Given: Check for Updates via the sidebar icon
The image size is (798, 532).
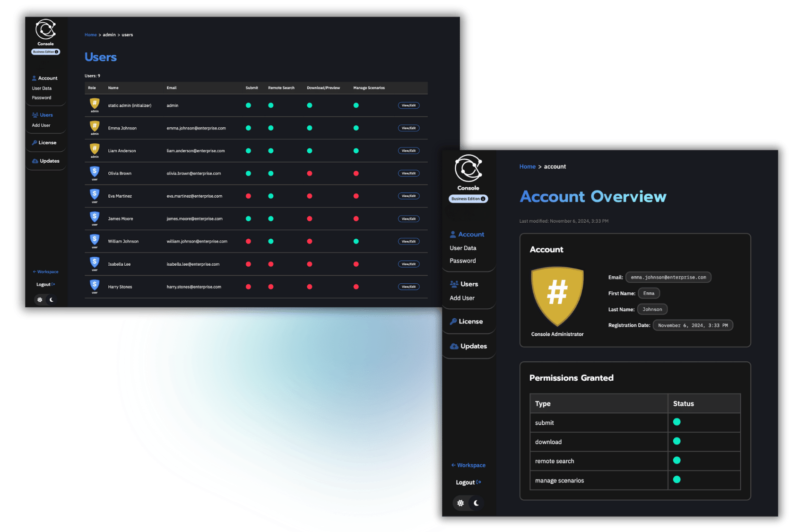Looking at the screenshot, I should pyautogui.click(x=468, y=346).
